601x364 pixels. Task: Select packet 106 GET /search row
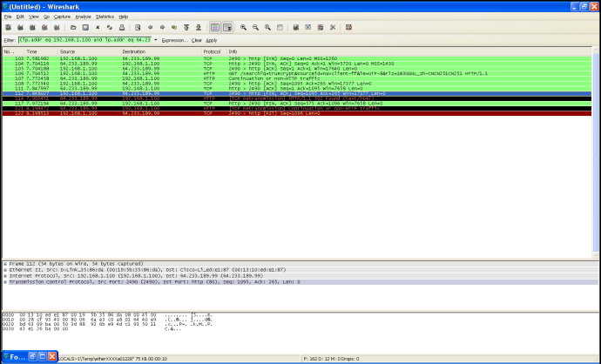click(297, 73)
